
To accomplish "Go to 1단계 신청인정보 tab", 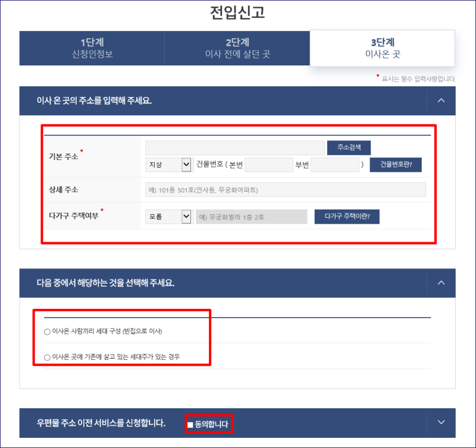I will [x=92, y=48].
